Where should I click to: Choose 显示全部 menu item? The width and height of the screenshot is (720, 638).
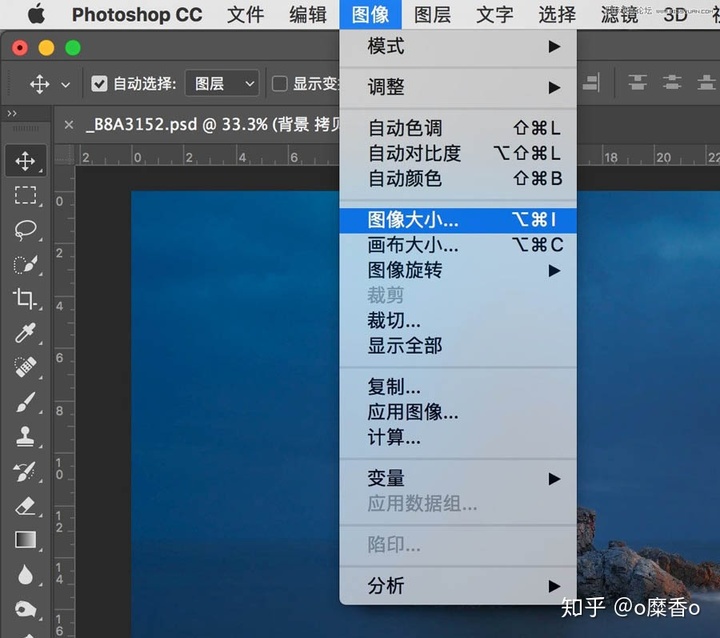coord(458,345)
